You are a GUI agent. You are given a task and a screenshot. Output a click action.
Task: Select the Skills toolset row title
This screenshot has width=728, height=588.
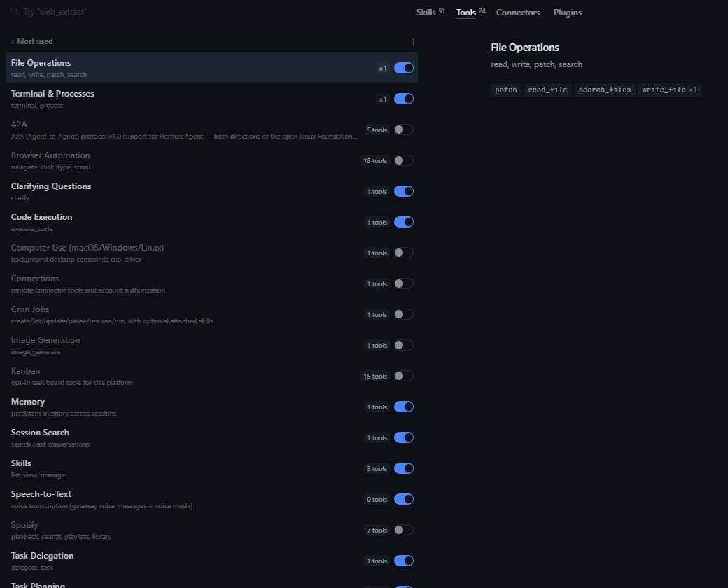pos(21,463)
